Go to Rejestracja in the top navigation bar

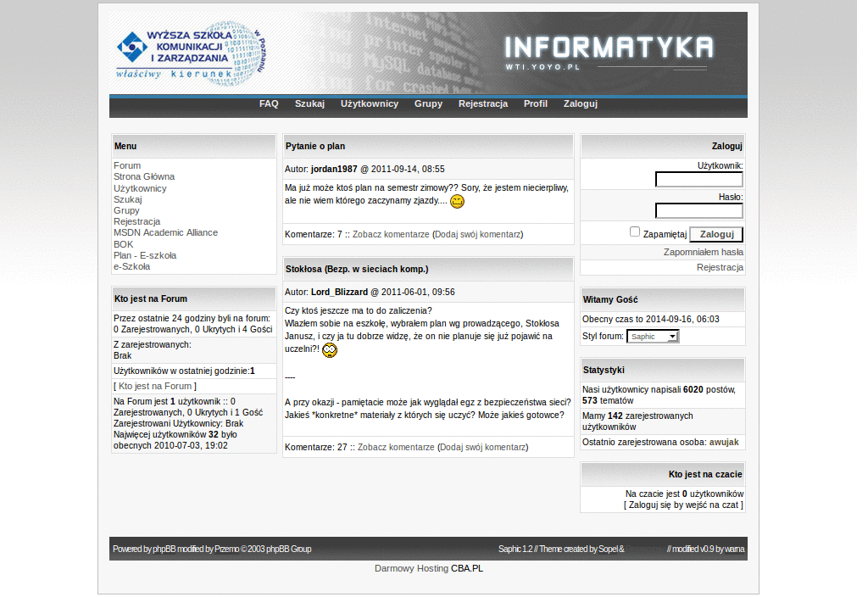point(482,103)
